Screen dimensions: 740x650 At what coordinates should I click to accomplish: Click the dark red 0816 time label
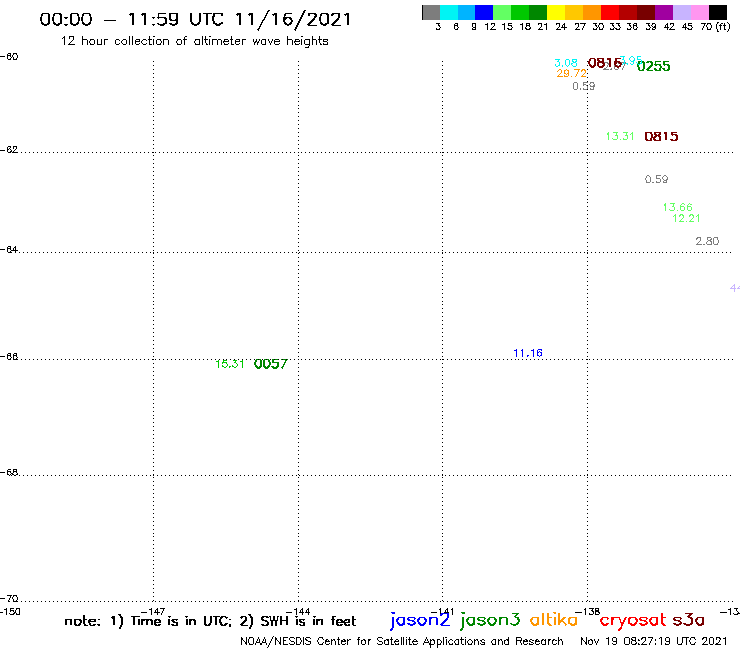tap(605, 63)
